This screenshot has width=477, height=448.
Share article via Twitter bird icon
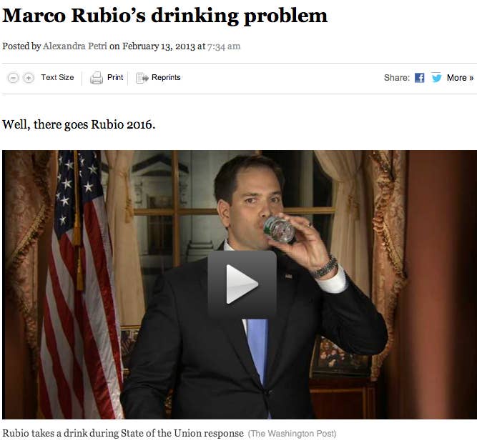[x=436, y=77]
